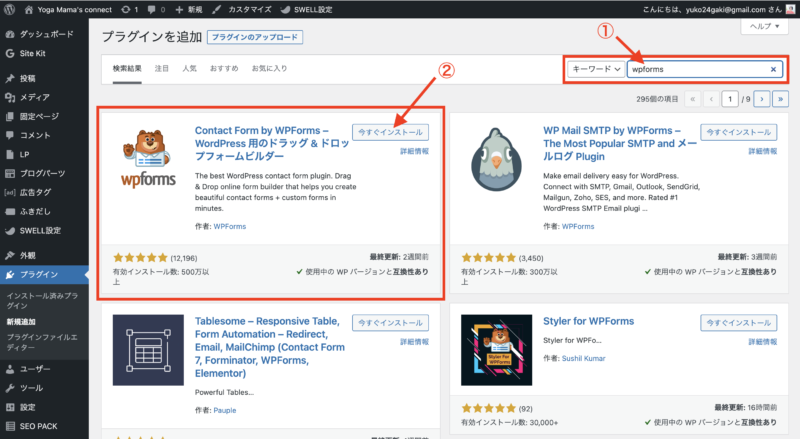Open 詳細情報 for Styler for WPForms
800x439 pixels.
click(x=763, y=342)
